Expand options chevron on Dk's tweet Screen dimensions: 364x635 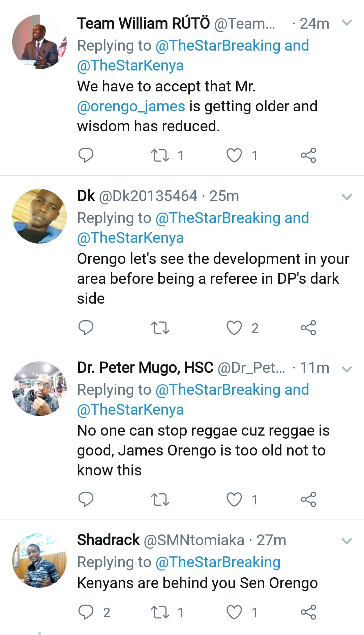(x=346, y=197)
